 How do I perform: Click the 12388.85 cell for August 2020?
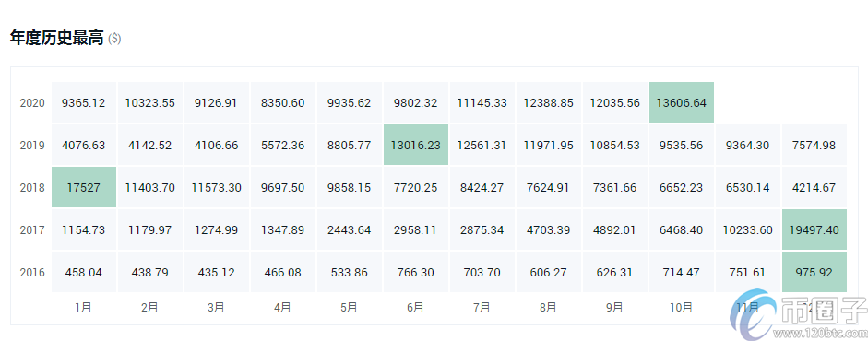pyautogui.click(x=549, y=103)
